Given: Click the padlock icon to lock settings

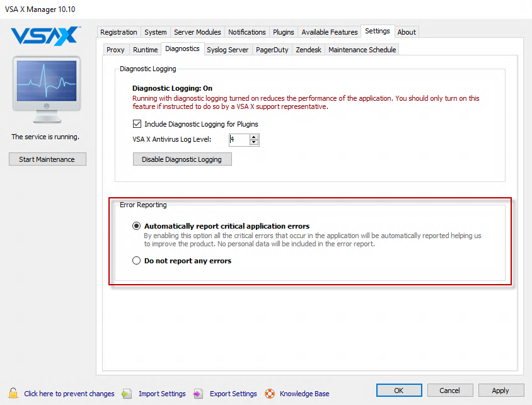Looking at the screenshot, I should (x=13, y=393).
